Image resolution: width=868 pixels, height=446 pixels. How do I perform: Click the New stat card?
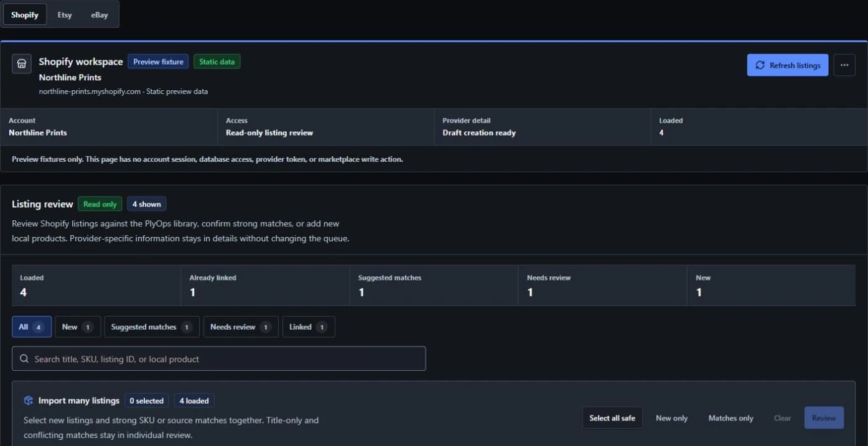point(772,286)
